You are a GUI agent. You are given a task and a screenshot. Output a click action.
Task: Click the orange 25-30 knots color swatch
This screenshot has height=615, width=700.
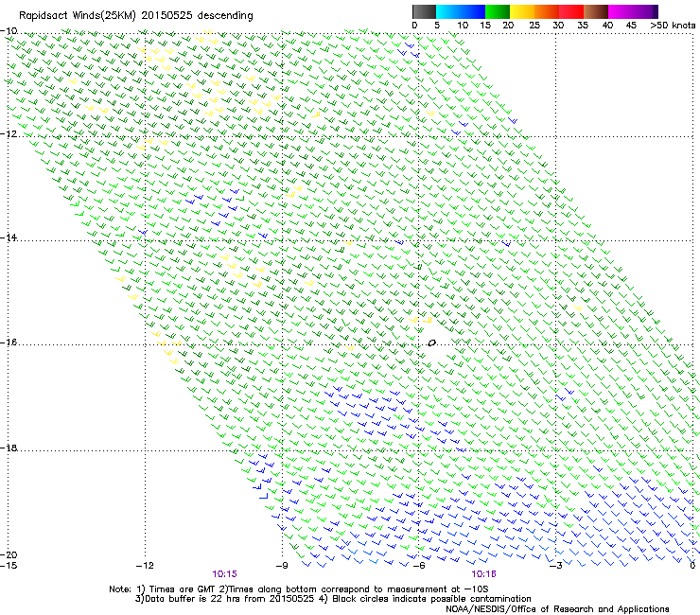tap(547, 11)
